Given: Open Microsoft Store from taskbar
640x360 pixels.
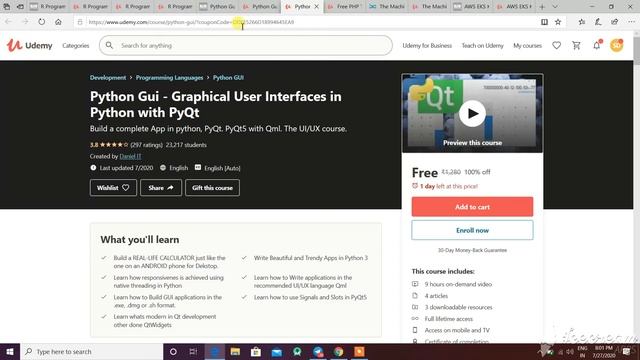Looking at the screenshot, I should coord(256,351).
